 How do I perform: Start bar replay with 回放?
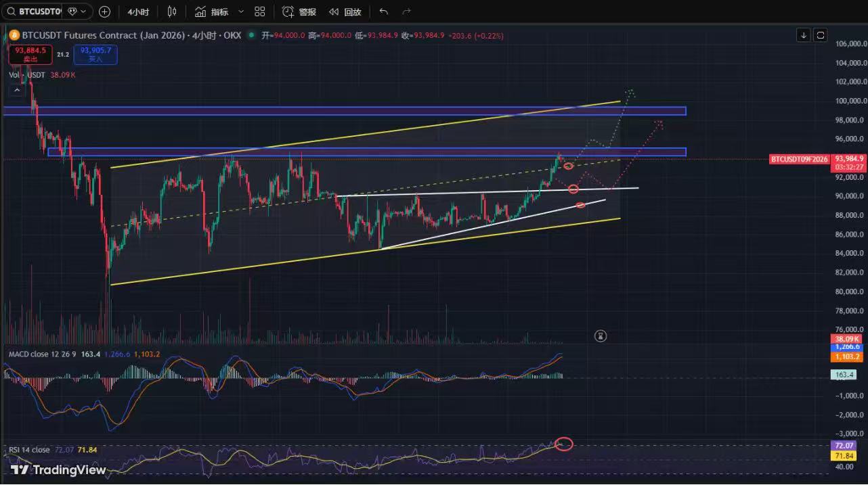(x=345, y=11)
